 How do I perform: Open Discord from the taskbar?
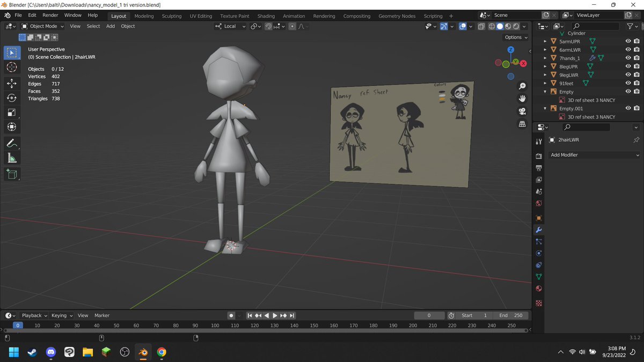(51, 352)
